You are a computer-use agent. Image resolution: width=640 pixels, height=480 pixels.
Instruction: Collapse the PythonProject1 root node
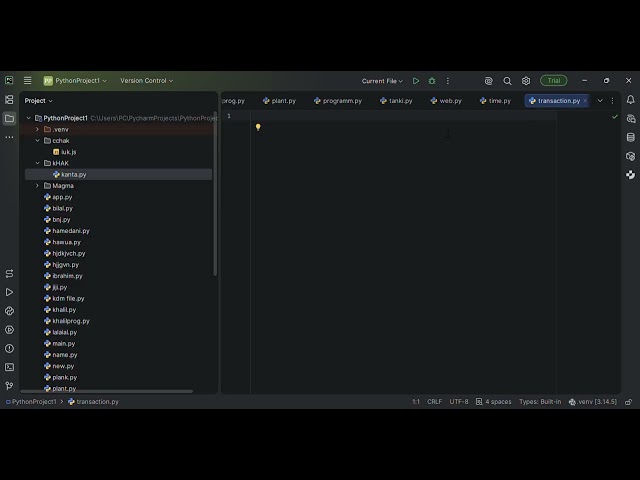pyautogui.click(x=29, y=118)
